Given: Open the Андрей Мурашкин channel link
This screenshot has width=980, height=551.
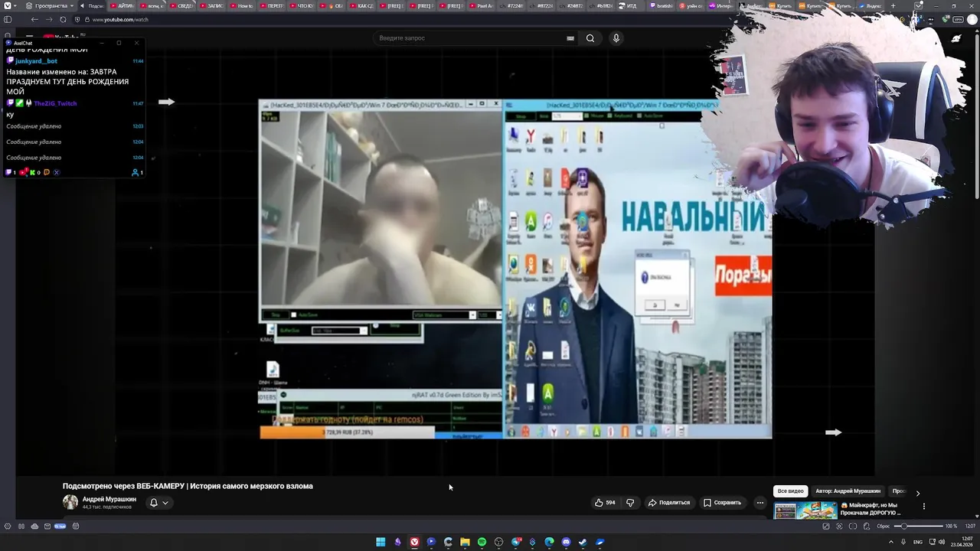Looking at the screenshot, I should [109, 499].
